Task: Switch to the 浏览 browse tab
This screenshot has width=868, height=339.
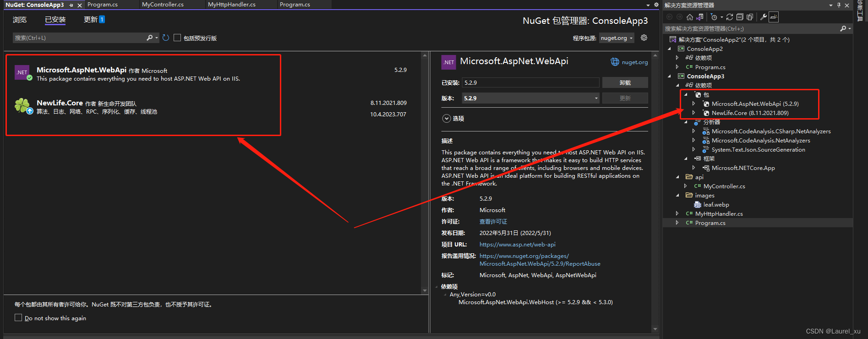Action: [x=20, y=20]
